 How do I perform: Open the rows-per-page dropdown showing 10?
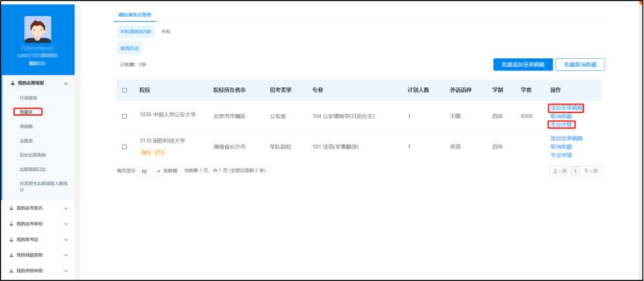[x=150, y=171]
